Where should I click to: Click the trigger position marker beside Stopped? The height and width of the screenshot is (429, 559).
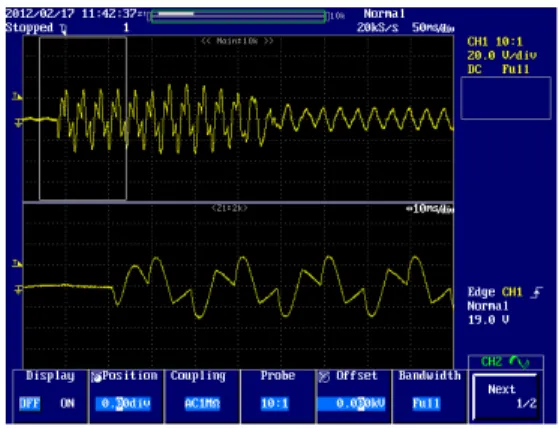click(x=63, y=29)
